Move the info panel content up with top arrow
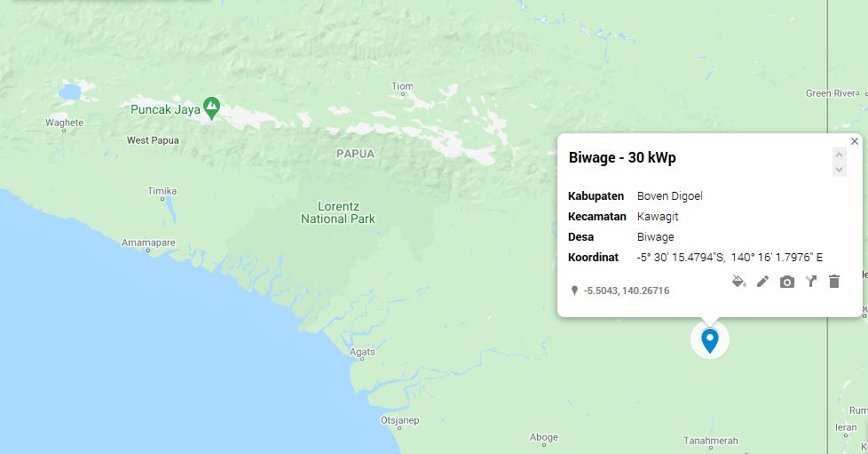 [840, 155]
